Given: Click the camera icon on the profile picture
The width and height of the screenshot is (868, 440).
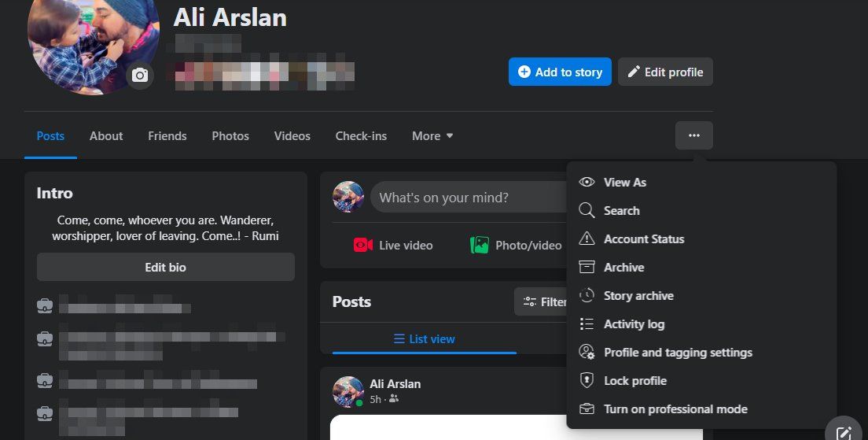Looking at the screenshot, I should click(139, 76).
